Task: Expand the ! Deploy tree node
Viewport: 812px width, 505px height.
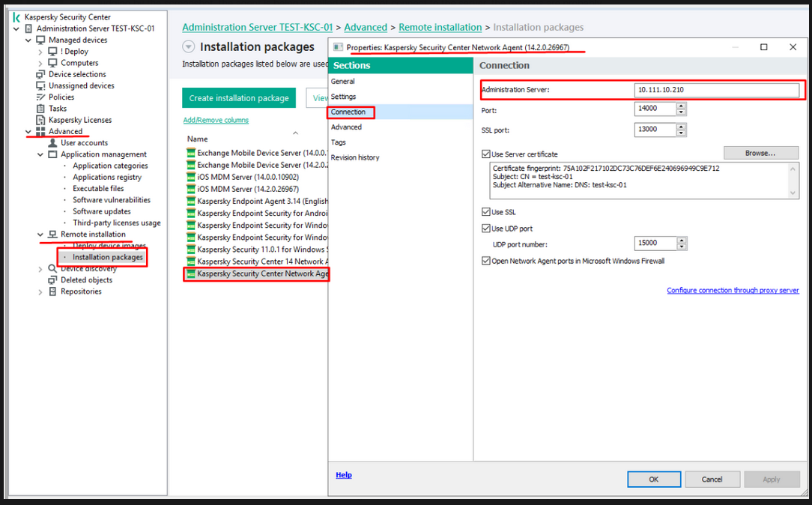Action: [x=40, y=52]
